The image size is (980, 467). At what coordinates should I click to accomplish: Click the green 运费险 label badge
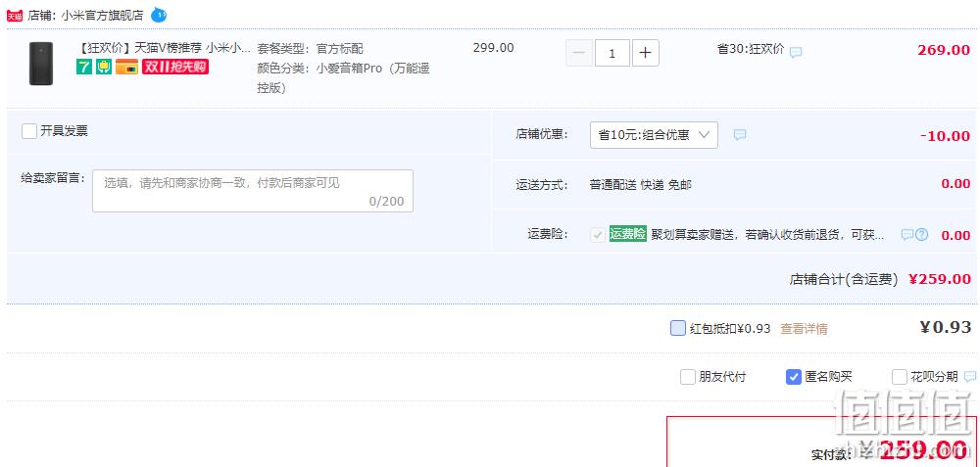pos(627,234)
